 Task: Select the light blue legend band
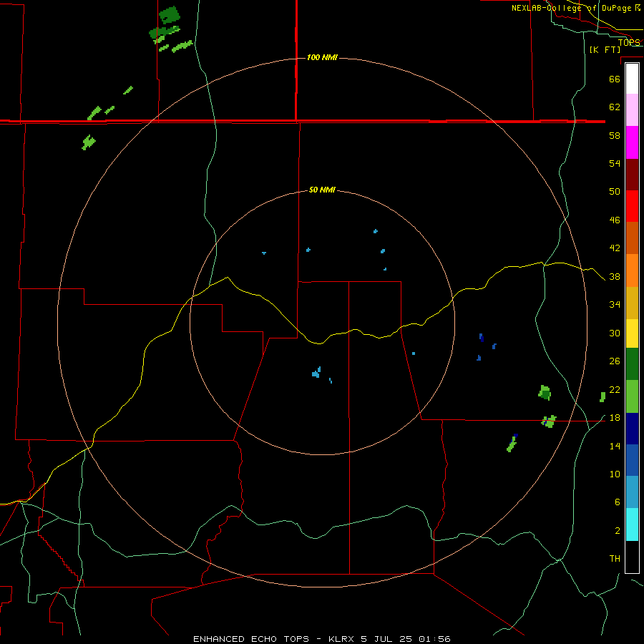tap(632, 492)
